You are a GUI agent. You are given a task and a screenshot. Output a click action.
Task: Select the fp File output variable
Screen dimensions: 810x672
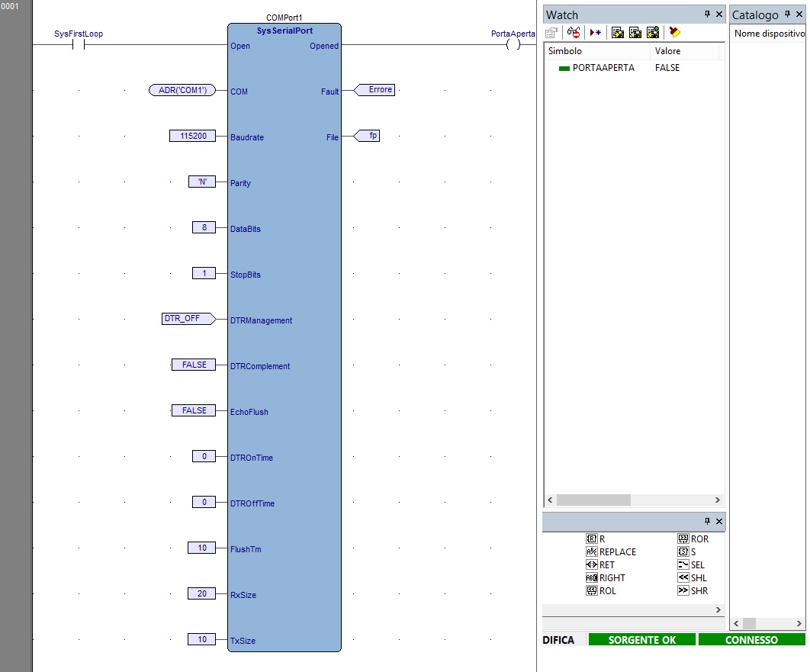[x=368, y=136]
